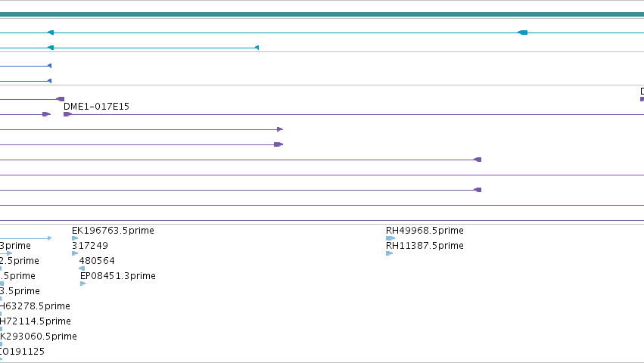Select the EP08451.3prime label
The image size is (644, 363).
point(118,276)
